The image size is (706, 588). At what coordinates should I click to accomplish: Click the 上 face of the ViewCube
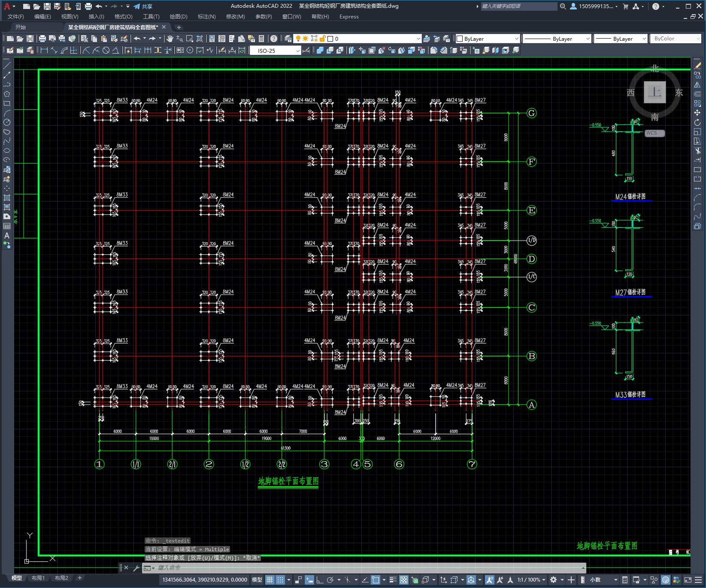tap(655, 92)
